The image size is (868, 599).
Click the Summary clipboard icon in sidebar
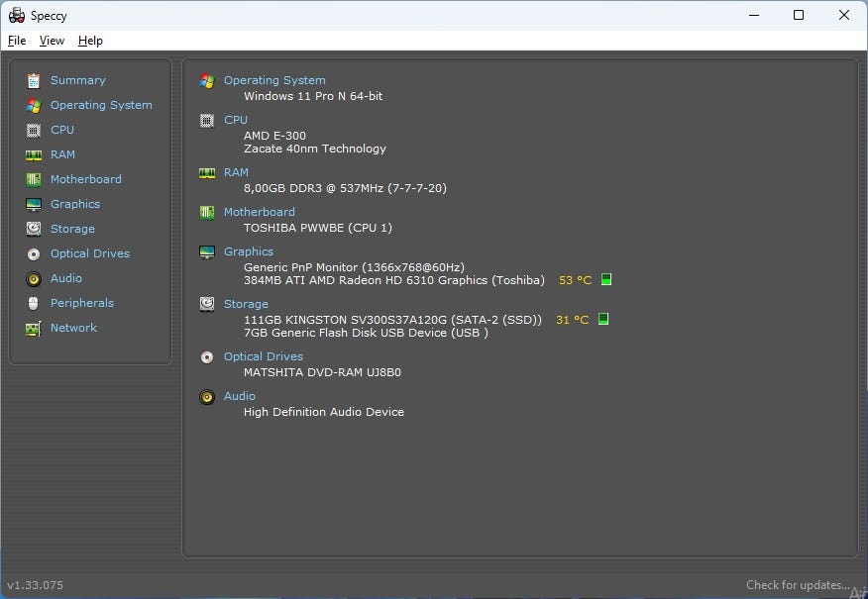34,81
